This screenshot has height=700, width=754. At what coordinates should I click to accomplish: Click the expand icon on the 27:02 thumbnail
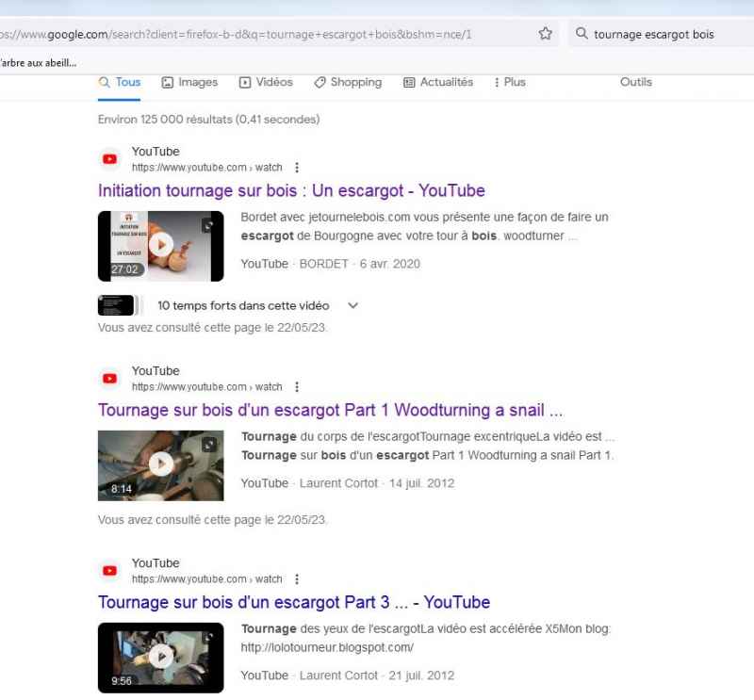207,225
